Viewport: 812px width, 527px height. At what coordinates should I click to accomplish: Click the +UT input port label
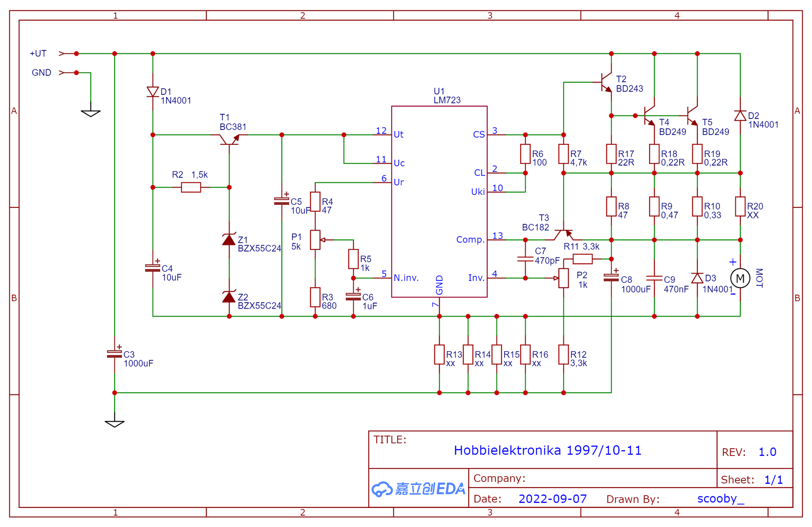38,54
